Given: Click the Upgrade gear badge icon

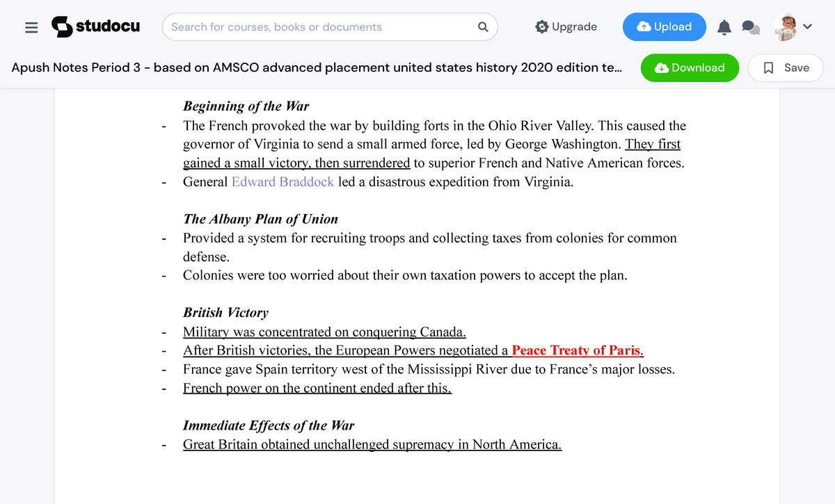Looking at the screenshot, I should [542, 27].
